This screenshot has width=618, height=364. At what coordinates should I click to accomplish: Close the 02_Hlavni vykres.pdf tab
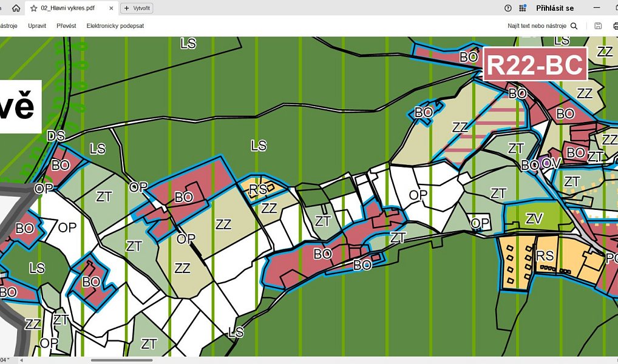coord(111,8)
